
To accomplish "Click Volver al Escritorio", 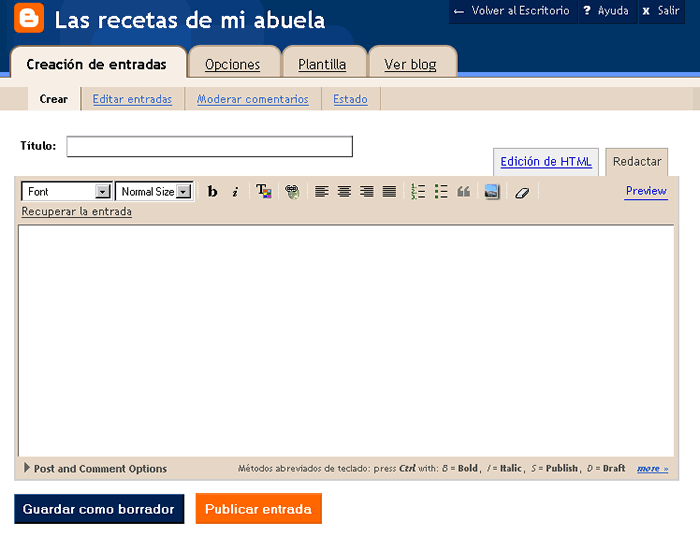I will point(512,11).
